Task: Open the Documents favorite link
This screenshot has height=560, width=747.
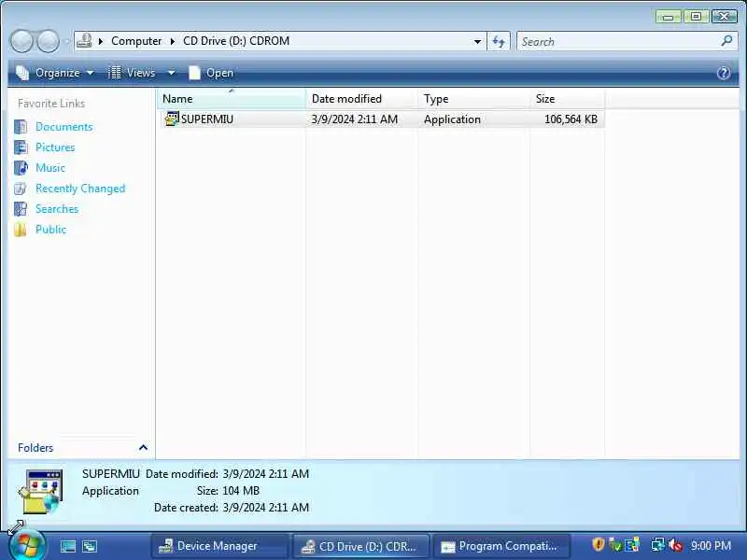Action: tap(63, 127)
